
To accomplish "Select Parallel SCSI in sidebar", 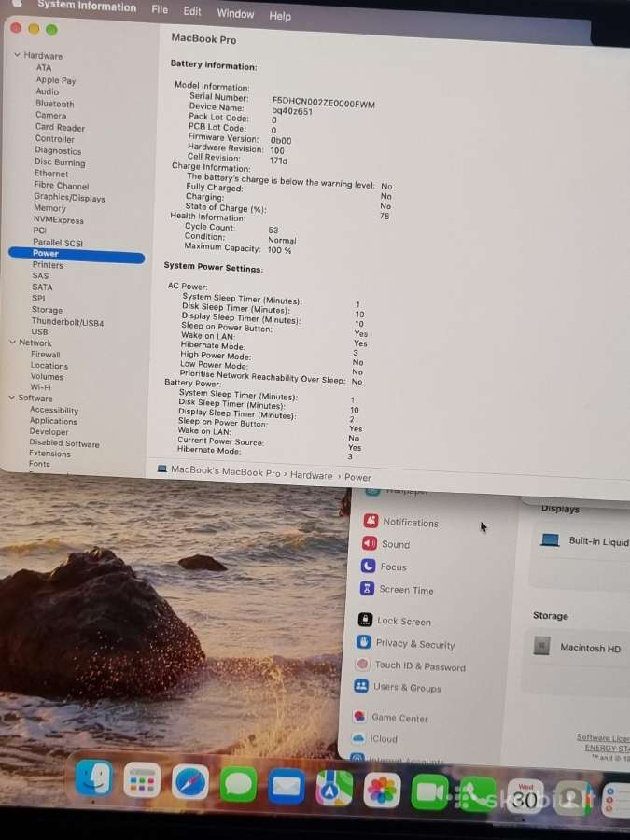I will pos(58,242).
